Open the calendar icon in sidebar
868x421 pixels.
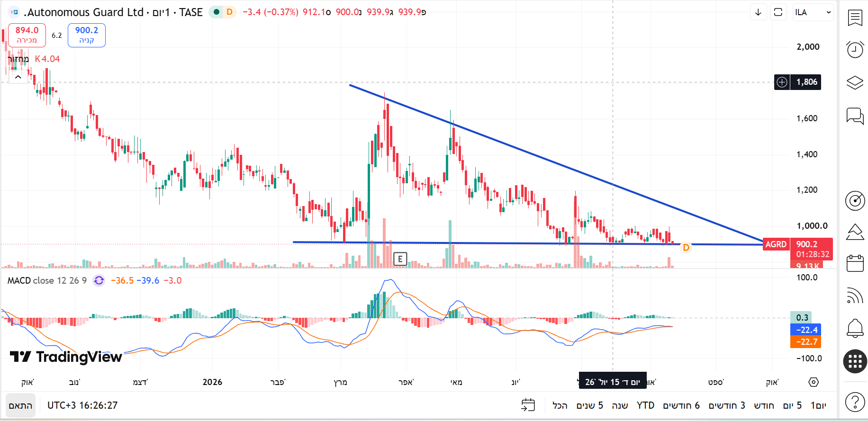[x=855, y=263]
